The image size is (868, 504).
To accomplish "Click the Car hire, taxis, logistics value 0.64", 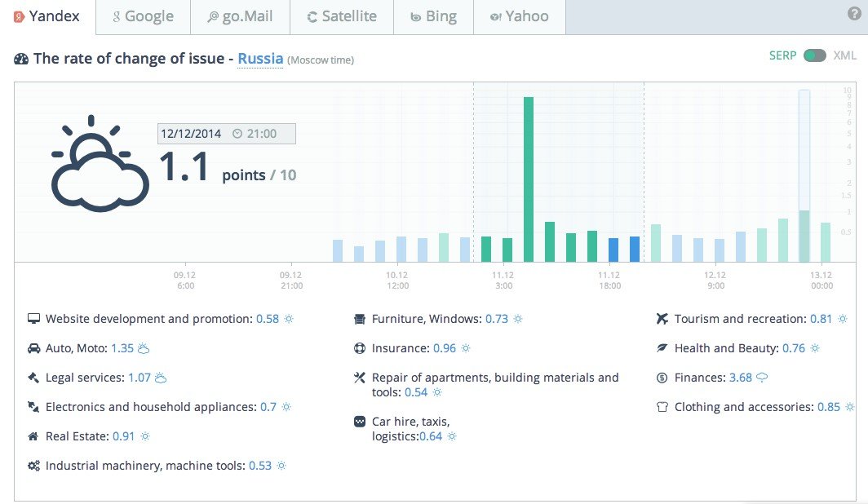I will [x=431, y=436].
